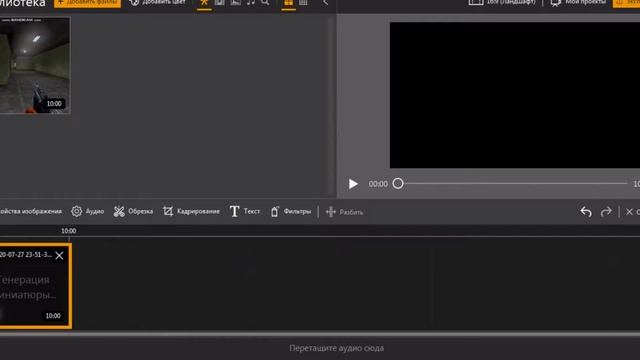The width and height of the screenshot is (640, 360).
Task: Click the horizontal timeline scrollbar
Action: point(320,334)
